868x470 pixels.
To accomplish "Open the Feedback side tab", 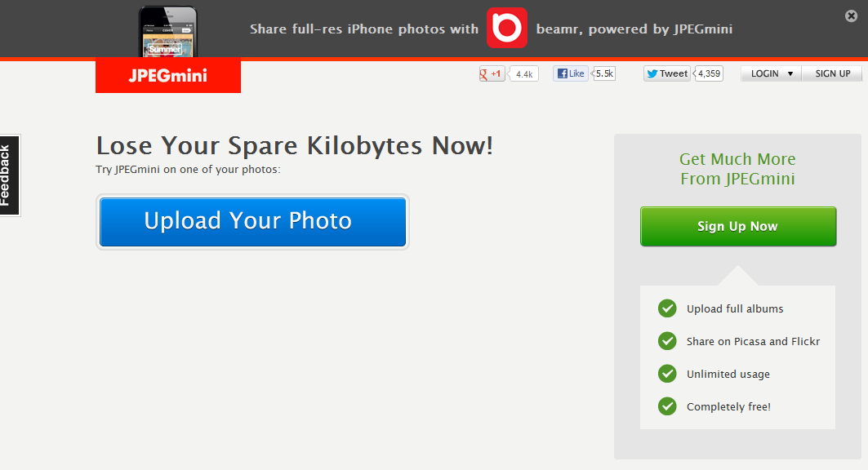I will [x=9, y=175].
